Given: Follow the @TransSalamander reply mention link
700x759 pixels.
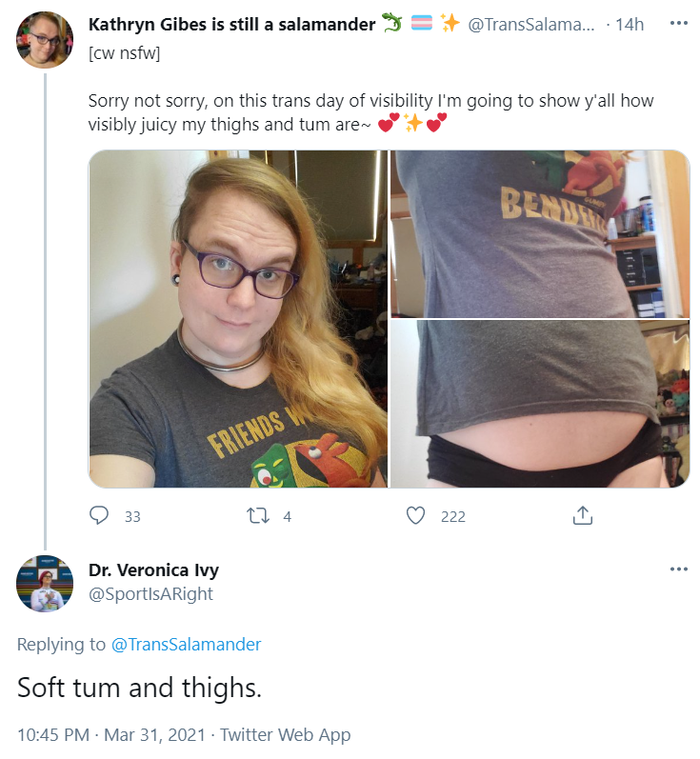Looking at the screenshot, I should (x=187, y=645).
